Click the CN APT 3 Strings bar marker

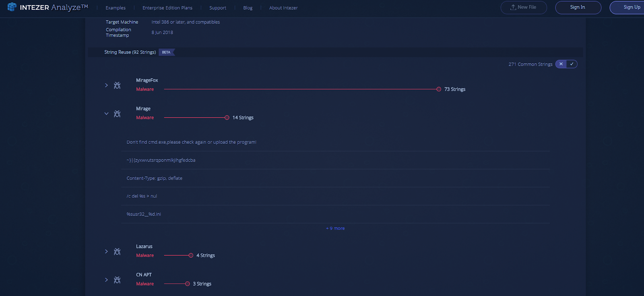[x=188, y=284]
